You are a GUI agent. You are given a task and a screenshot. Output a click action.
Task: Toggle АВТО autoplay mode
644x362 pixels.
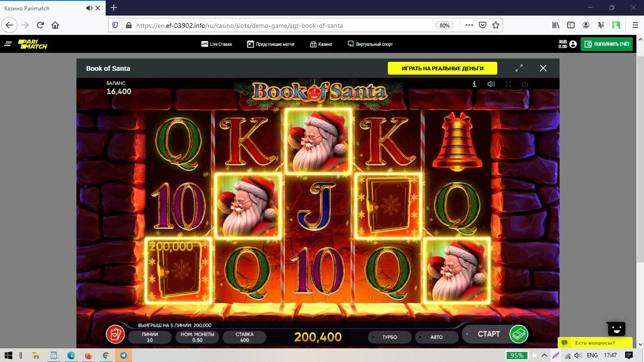tap(436, 337)
